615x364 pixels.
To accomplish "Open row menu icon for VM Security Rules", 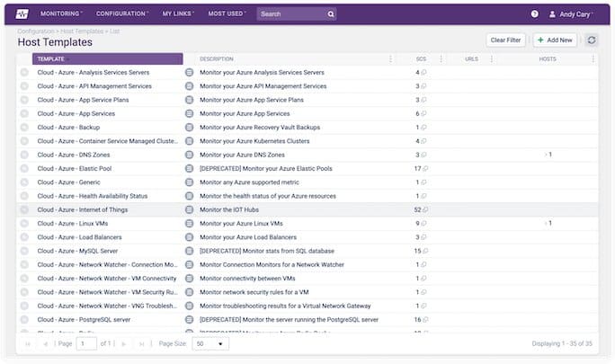I will 189,292.
